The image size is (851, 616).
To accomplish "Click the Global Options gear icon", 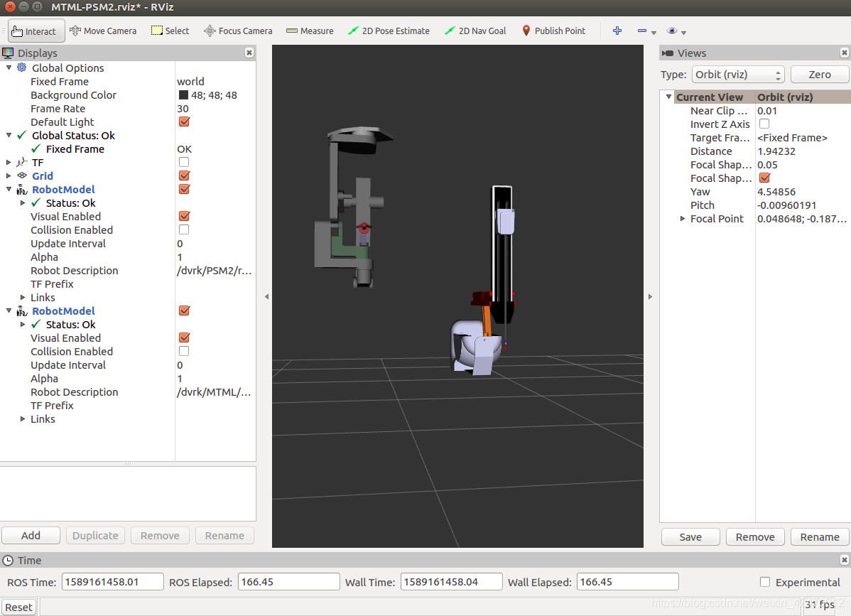I will [x=22, y=67].
